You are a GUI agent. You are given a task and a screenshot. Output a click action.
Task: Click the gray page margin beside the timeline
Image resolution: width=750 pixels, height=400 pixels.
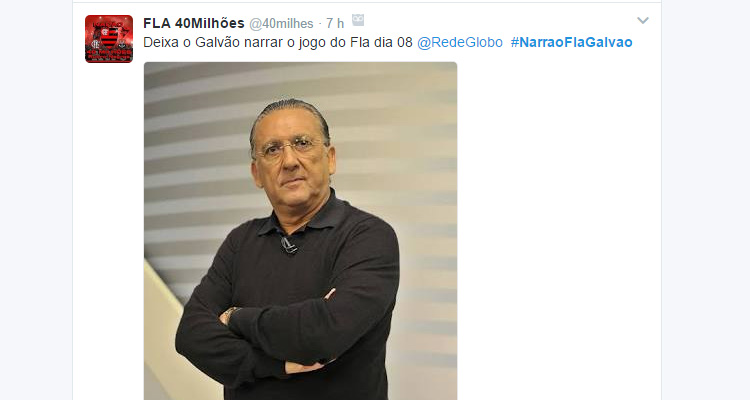36,200
